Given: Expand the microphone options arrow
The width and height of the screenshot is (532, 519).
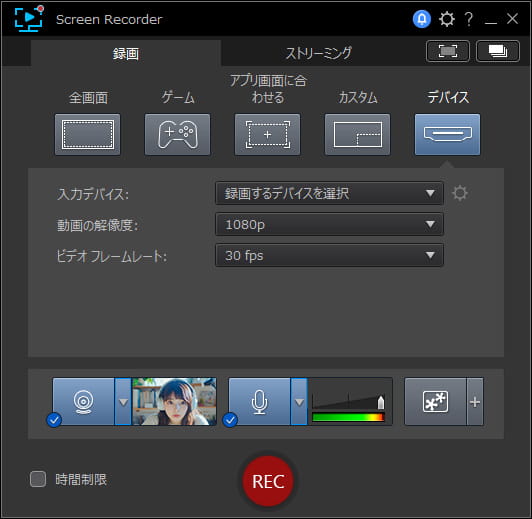Looking at the screenshot, I should [x=299, y=402].
